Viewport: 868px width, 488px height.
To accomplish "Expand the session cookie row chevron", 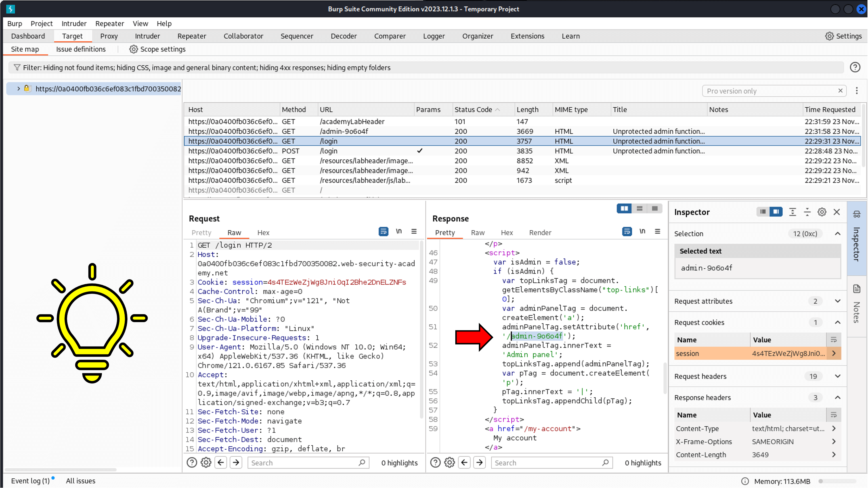I will [834, 353].
